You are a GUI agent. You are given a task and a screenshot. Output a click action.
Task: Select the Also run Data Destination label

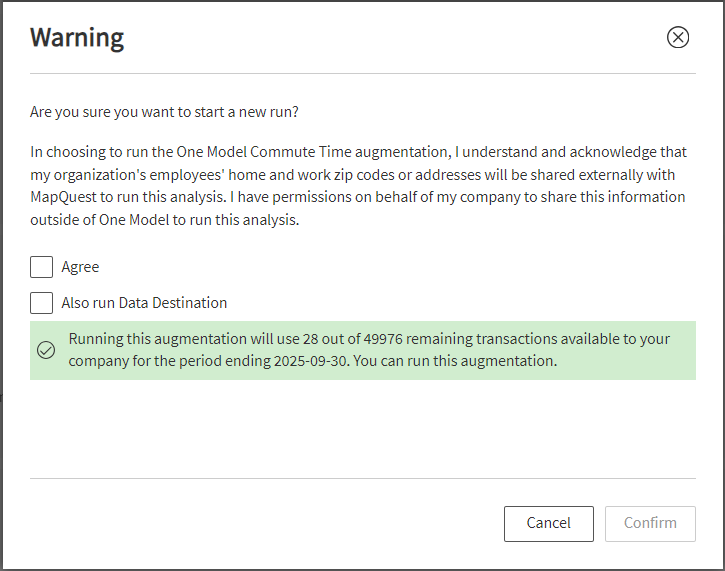coord(144,303)
